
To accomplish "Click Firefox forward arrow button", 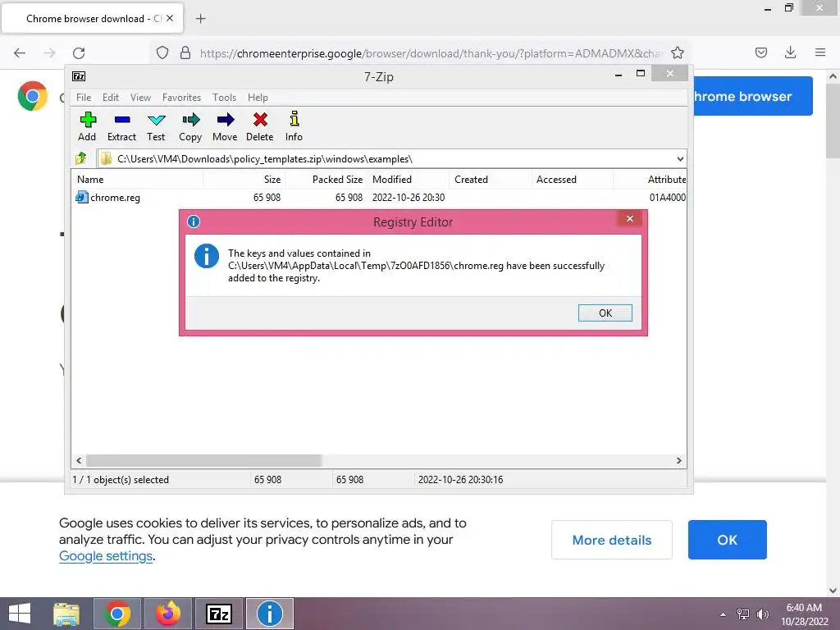I will (49, 52).
